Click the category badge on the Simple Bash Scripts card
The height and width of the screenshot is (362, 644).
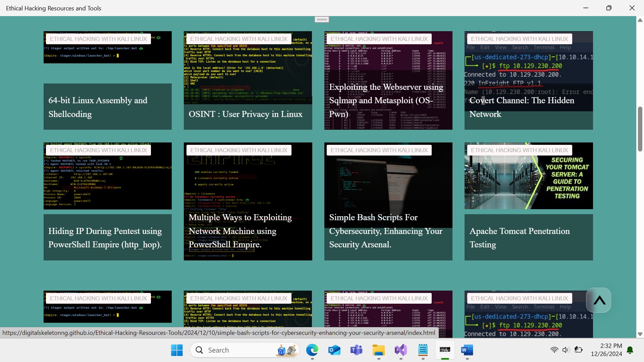[x=379, y=150]
